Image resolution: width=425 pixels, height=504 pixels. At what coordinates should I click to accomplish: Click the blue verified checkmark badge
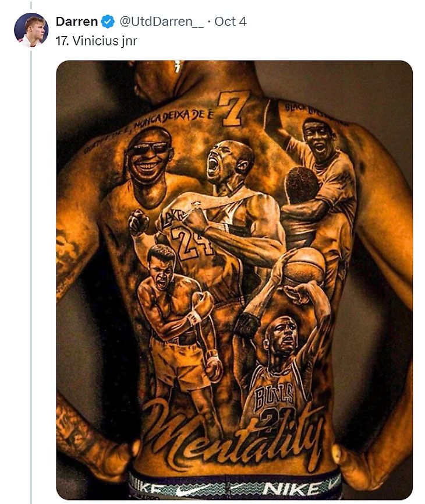pos(108,22)
